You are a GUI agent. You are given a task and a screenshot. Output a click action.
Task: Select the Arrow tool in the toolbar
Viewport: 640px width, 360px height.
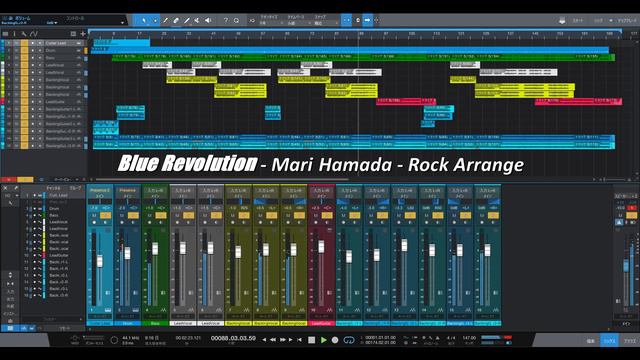(144, 20)
